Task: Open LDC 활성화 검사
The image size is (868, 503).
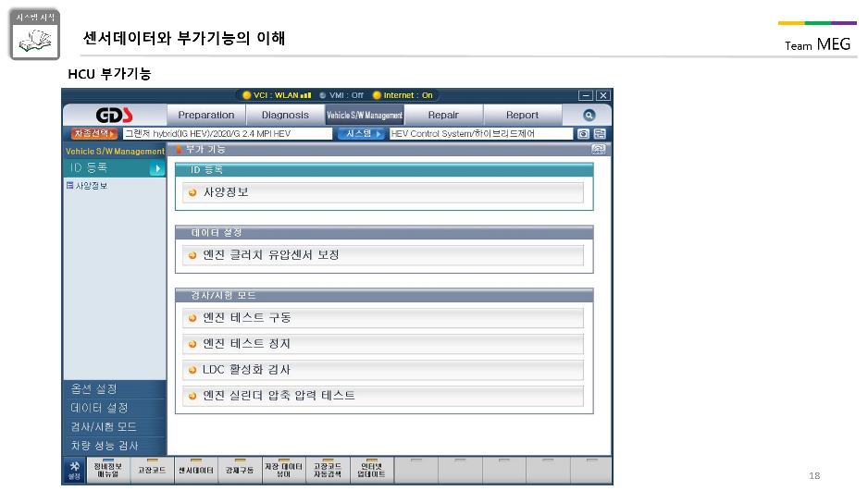Action: coord(383,370)
